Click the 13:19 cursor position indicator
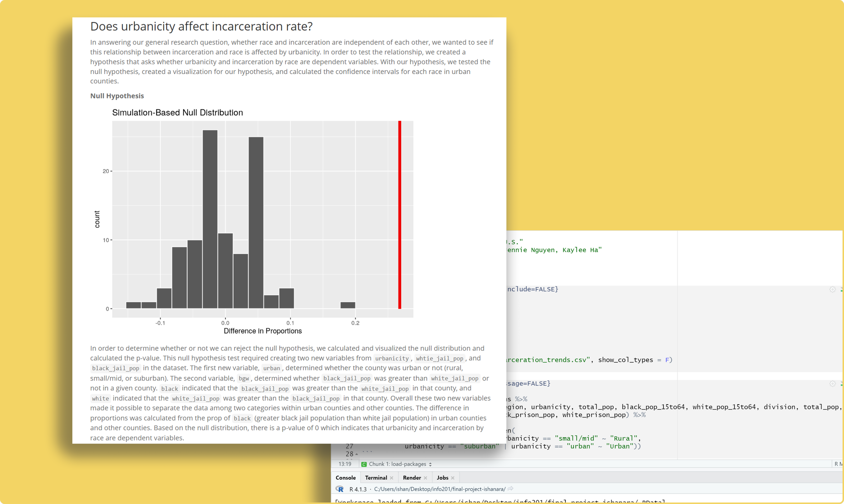This screenshot has height=504, width=844. click(x=345, y=464)
